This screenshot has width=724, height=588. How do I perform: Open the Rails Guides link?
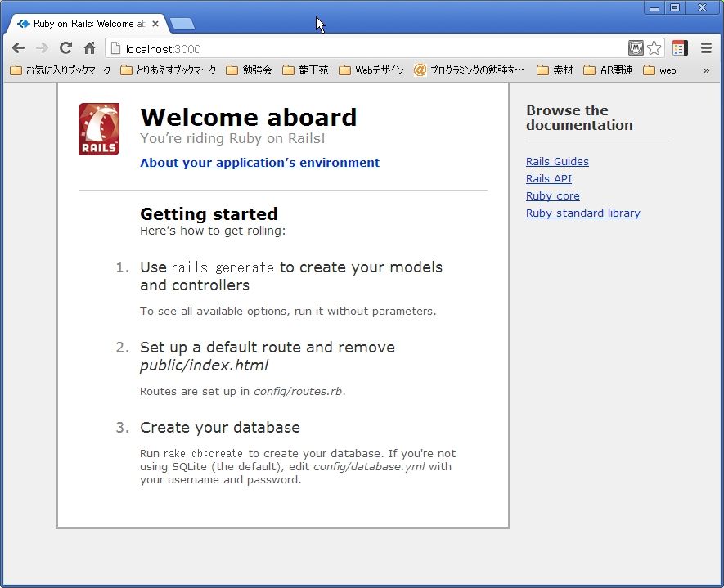click(557, 162)
